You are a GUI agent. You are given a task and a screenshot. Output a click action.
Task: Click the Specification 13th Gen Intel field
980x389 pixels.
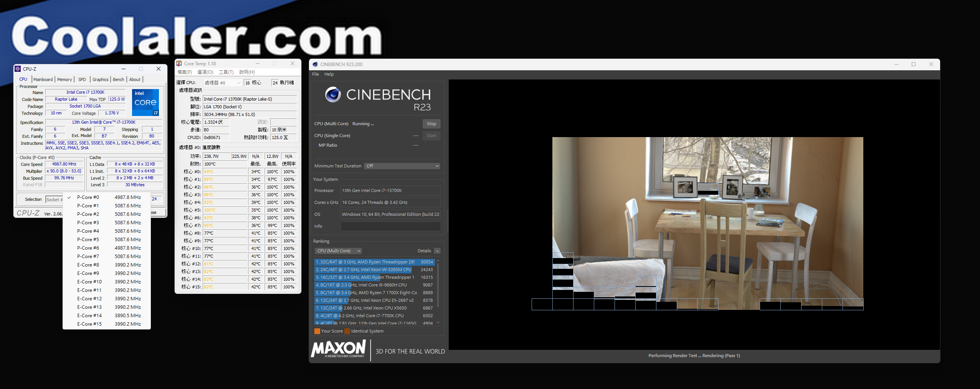[104, 122]
